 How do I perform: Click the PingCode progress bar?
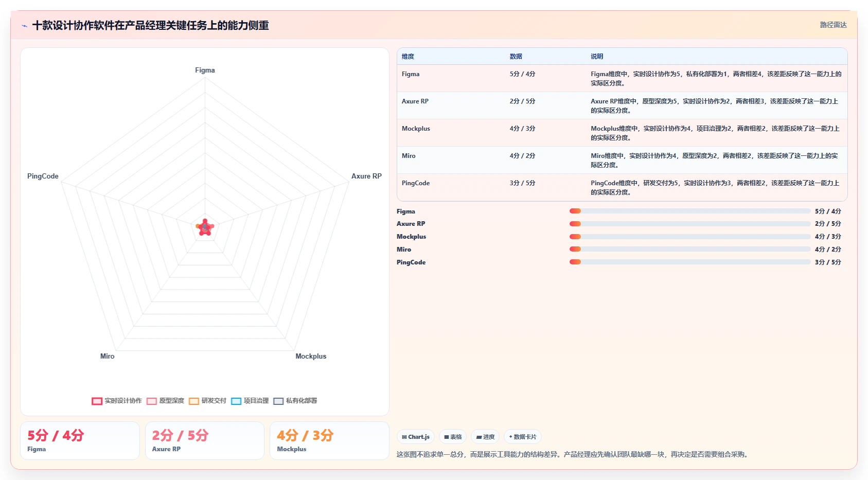pos(690,262)
